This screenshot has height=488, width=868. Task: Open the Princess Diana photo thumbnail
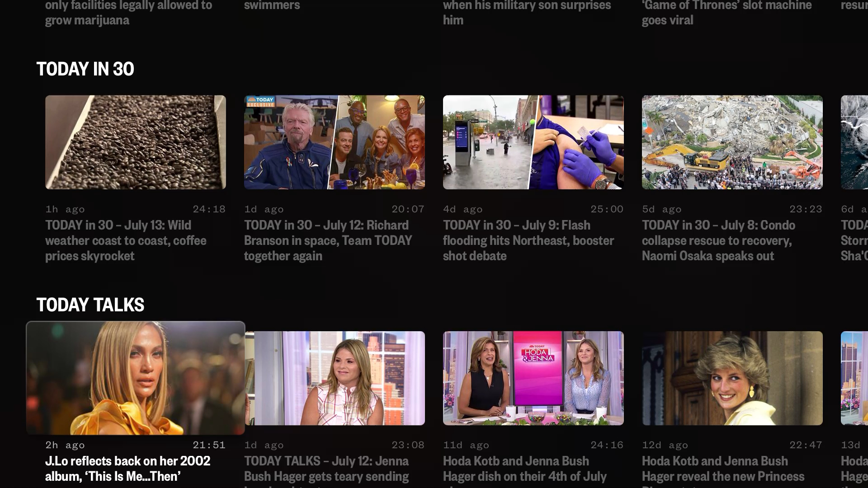coord(732,378)
